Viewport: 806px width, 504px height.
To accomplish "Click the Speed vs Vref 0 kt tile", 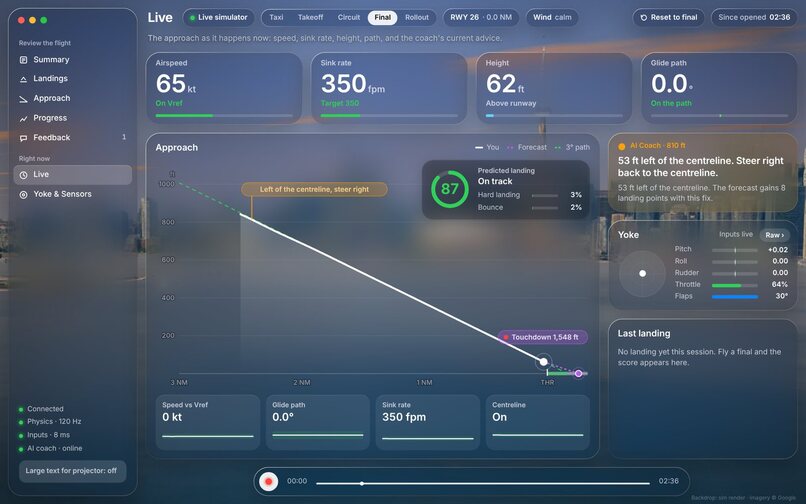I will click(x=208, y=422).
